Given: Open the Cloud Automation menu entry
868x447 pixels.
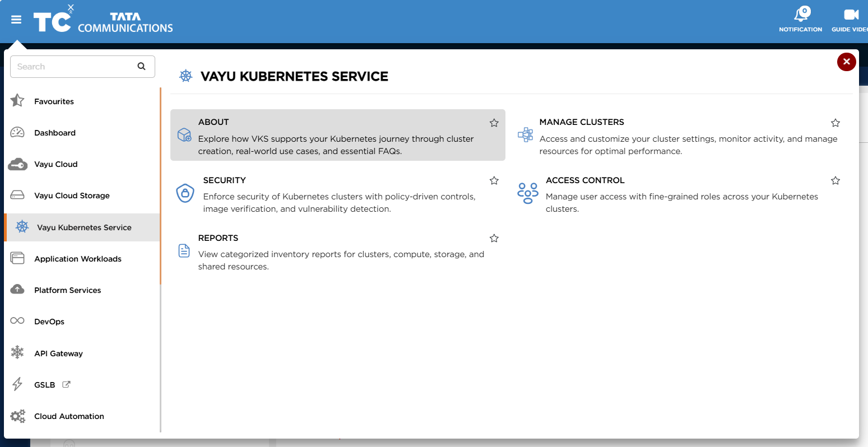Looking at the screenshot, I should coord(69,416).
